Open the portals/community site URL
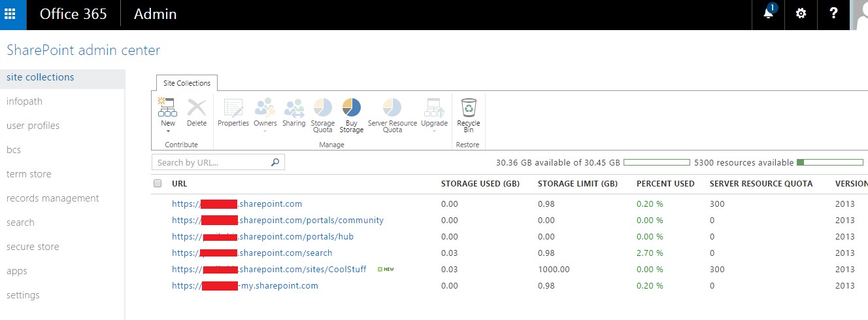 point(278,221)
